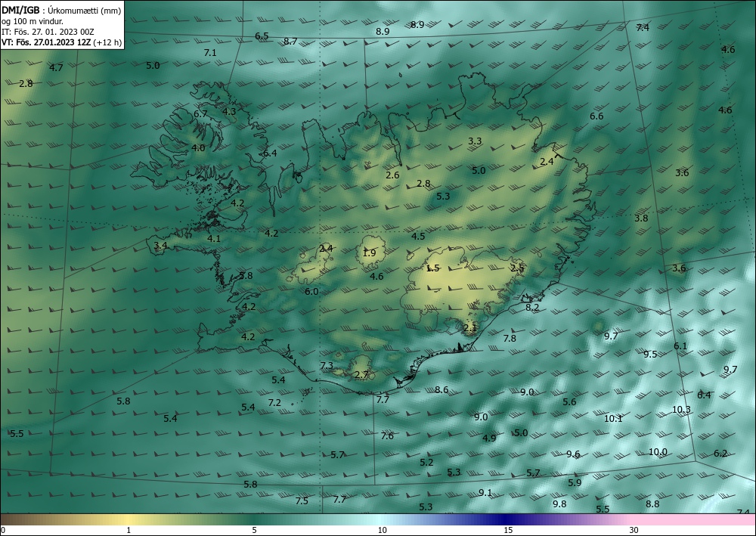Click the precipitation value 4.9
Screen dimensions: 756x536
pos(489,438)
